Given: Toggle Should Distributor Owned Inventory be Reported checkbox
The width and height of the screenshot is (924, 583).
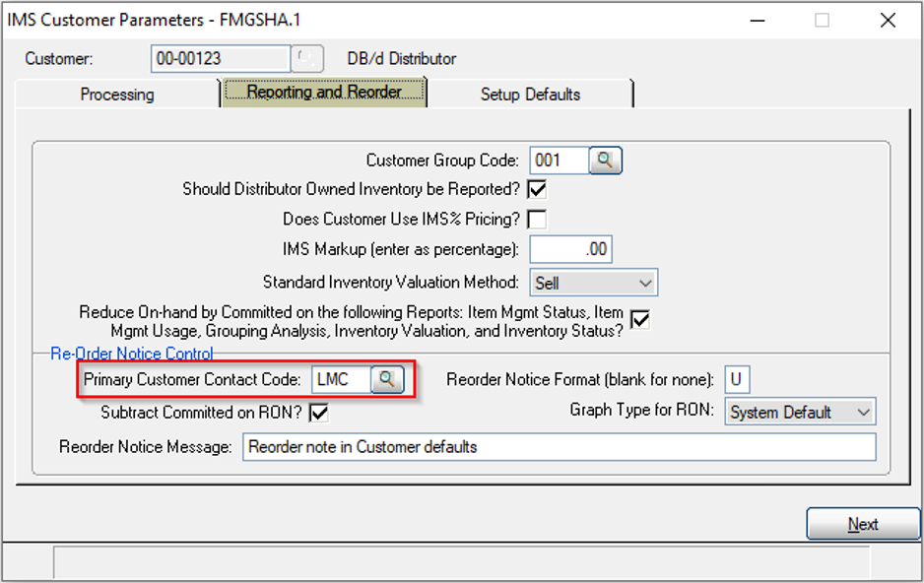Looking at the screenshot, I should [537, 190].
